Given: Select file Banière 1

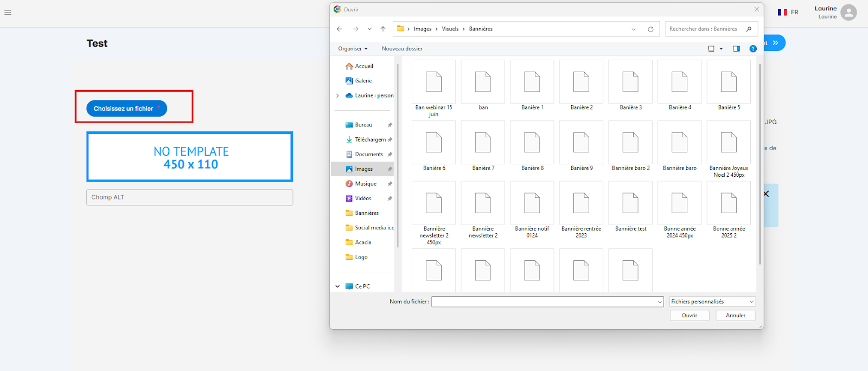Looking at the screenshot, I should (x=532, y=85).
